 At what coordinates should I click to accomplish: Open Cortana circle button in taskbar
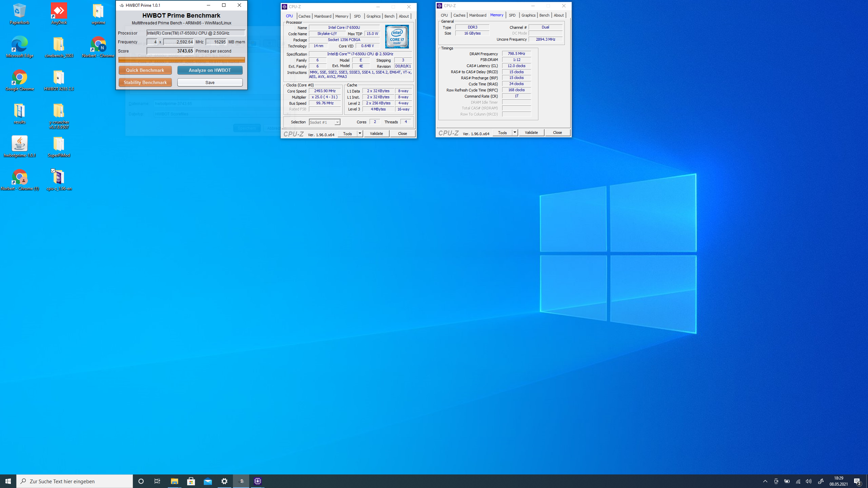[x=141, y=481]
